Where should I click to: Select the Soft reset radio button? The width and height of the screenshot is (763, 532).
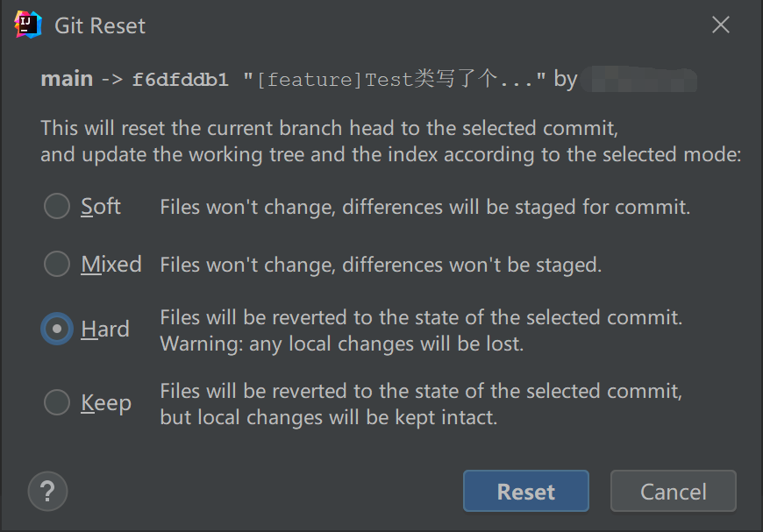57,207
